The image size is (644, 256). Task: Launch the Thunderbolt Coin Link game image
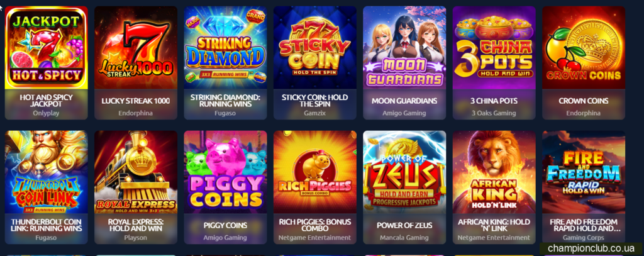click(x=46, y=172)
